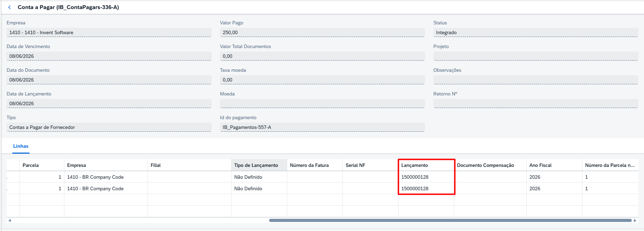Focus the Observações field
The height and width of the screenshot is (231, 644).
pos(536,80)
